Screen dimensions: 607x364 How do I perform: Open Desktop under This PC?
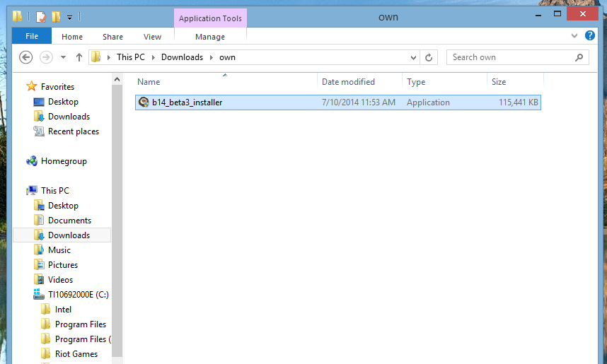pos(63,206)
